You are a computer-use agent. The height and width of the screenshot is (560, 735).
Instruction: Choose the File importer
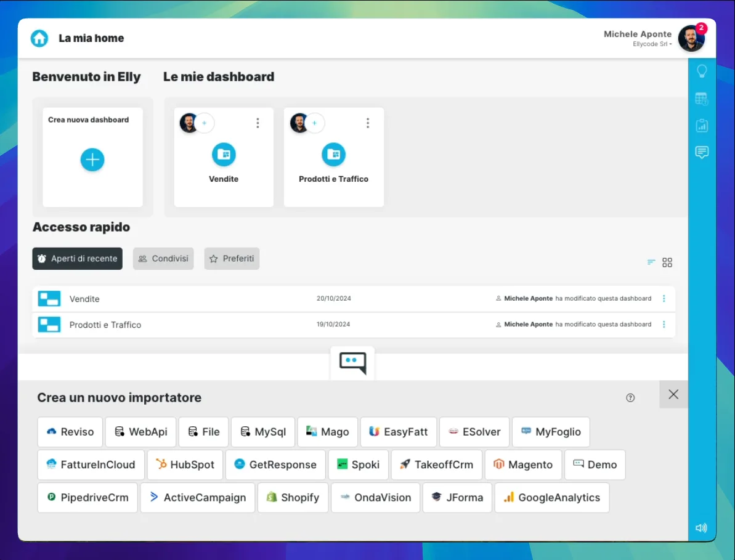(203, 432)
